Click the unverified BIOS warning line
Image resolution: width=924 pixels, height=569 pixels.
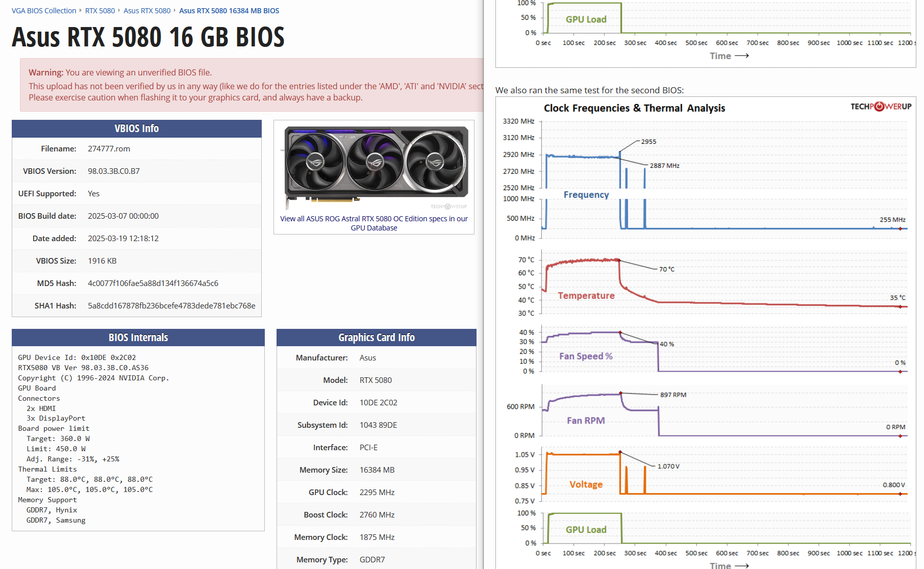[x=120, y=72]
